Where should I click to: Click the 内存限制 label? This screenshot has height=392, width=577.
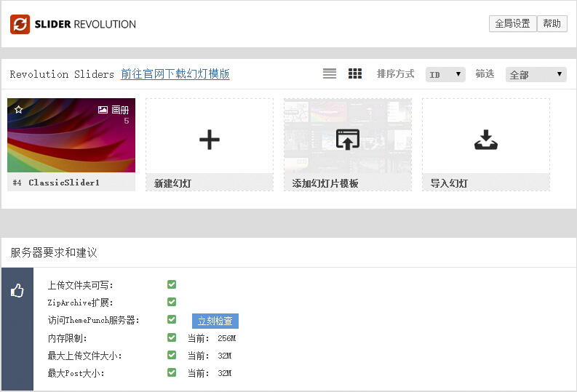click(x=68, y=338)
